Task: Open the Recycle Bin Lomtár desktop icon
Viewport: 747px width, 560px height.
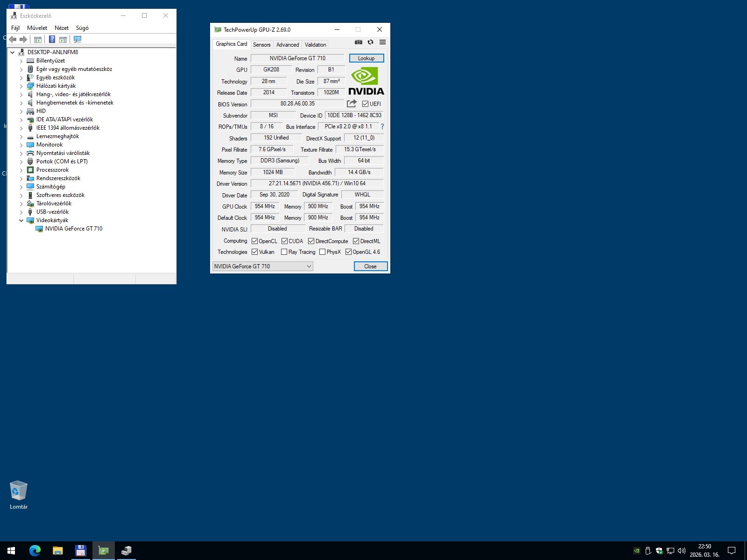Action: click(x=19, y=495)
